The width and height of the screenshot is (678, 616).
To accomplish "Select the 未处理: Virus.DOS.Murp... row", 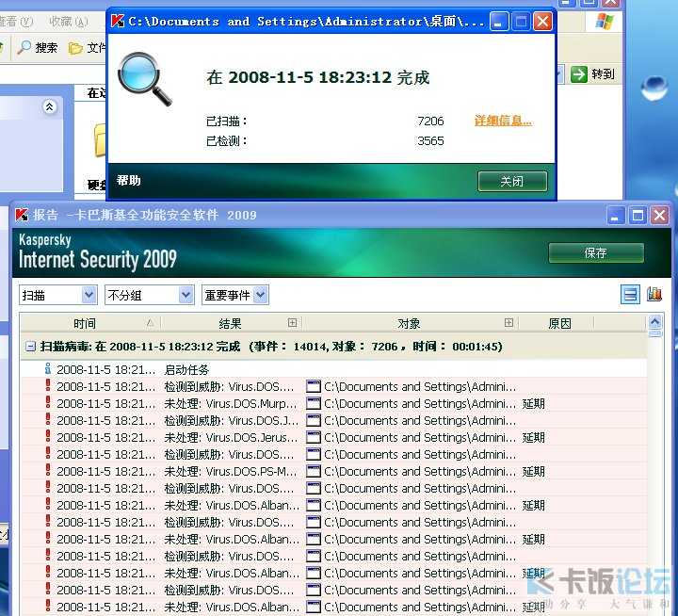I will point(333,403).
